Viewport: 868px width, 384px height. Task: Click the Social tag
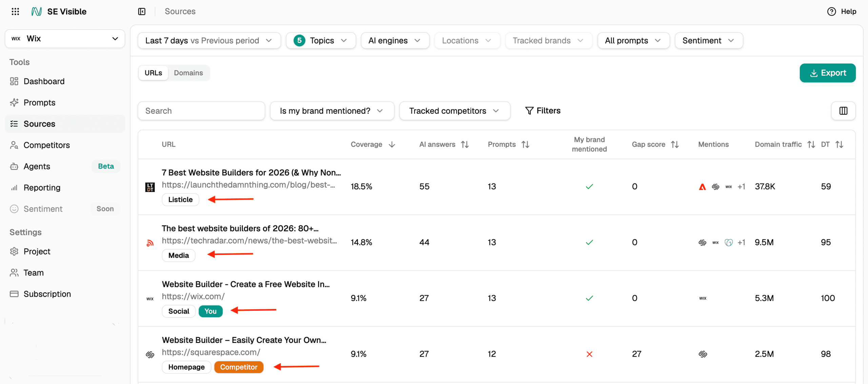pyautogui.click(x=179, y=311)
